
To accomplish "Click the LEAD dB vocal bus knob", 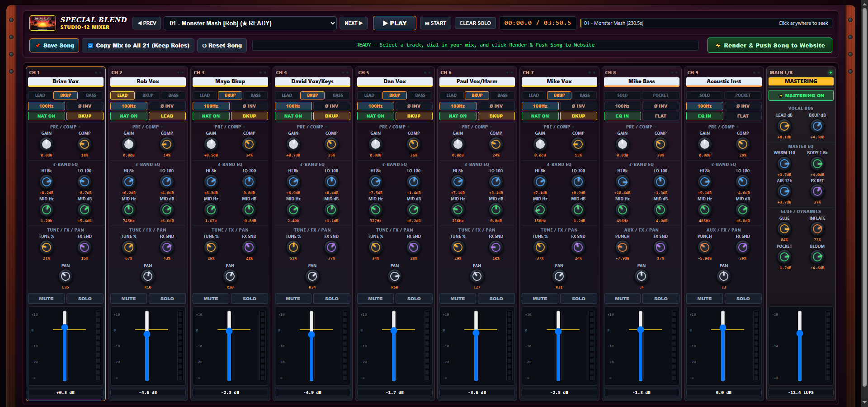I will [x=784, y=126].
